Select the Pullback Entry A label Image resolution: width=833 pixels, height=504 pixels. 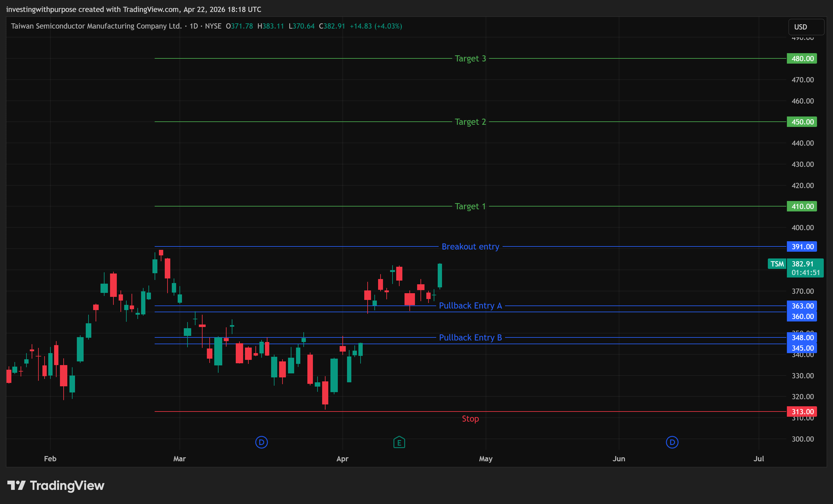pos(470,305)
